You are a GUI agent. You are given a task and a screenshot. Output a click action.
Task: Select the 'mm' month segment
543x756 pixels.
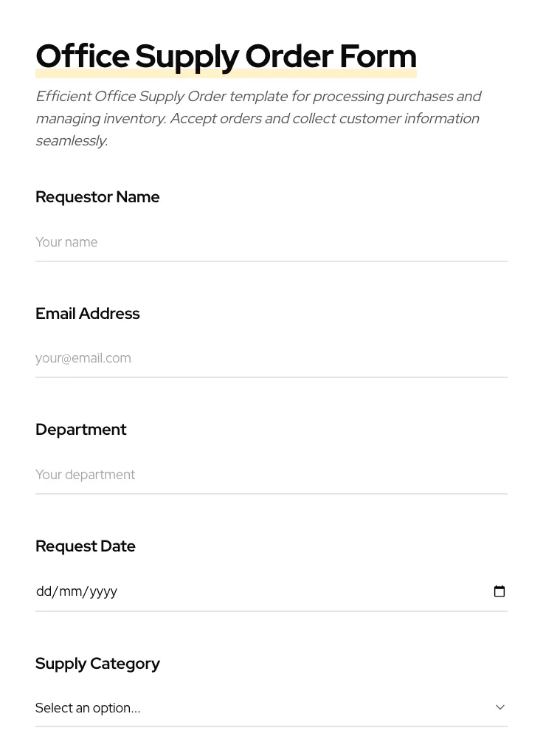(x=71, y=591)
